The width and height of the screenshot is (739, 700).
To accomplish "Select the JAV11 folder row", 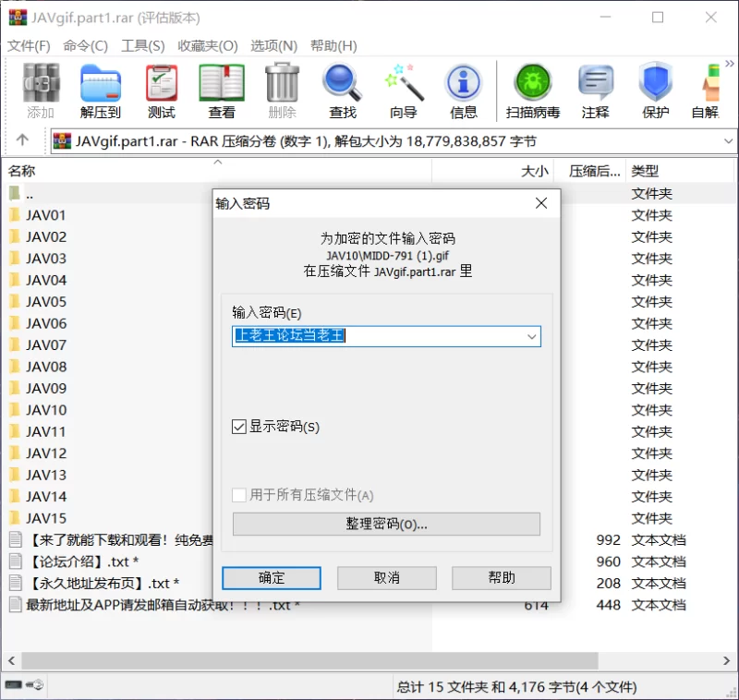I will (45, 431).
